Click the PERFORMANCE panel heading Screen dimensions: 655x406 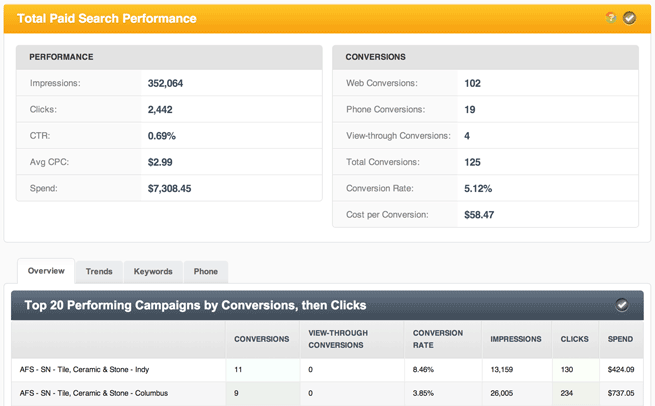61,57
